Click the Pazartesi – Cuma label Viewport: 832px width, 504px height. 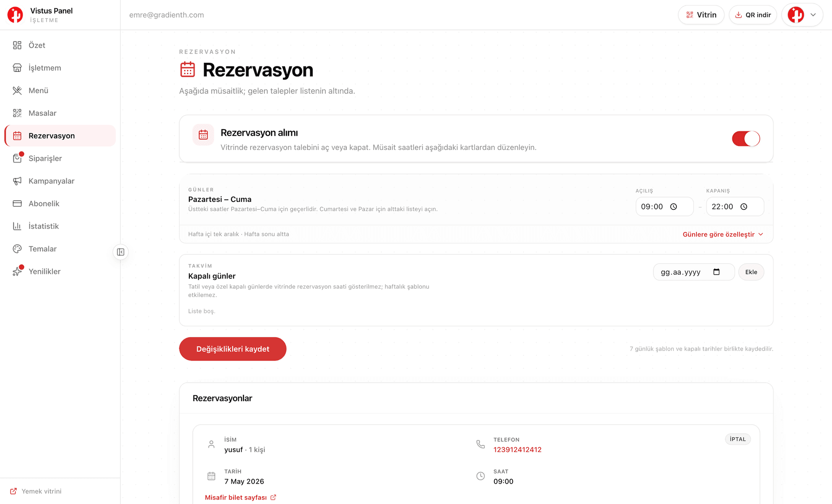[220, 199]
